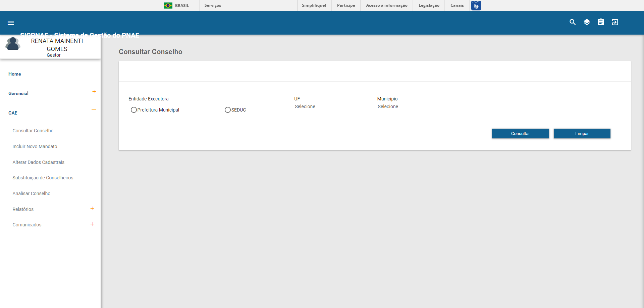The height and width of the screenshot is (308, 644).
Task: Go to Substituição de Conselheiros
Action: 43,178
